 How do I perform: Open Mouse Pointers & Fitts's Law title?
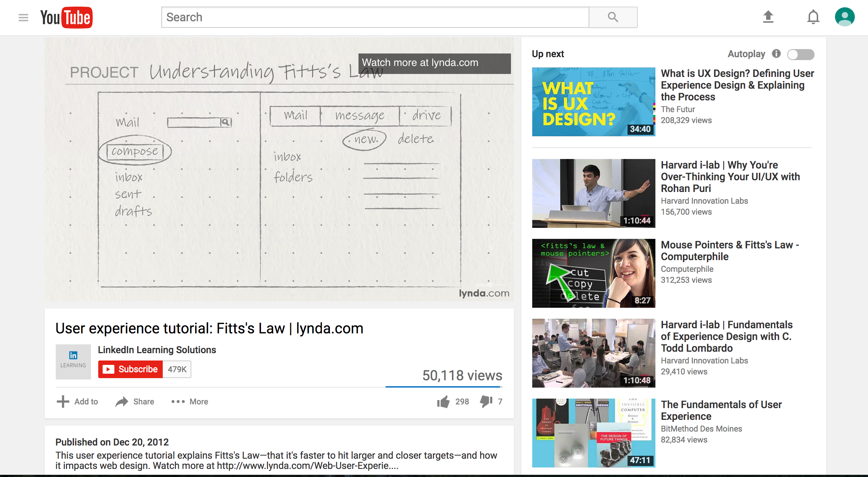(730, 251)
